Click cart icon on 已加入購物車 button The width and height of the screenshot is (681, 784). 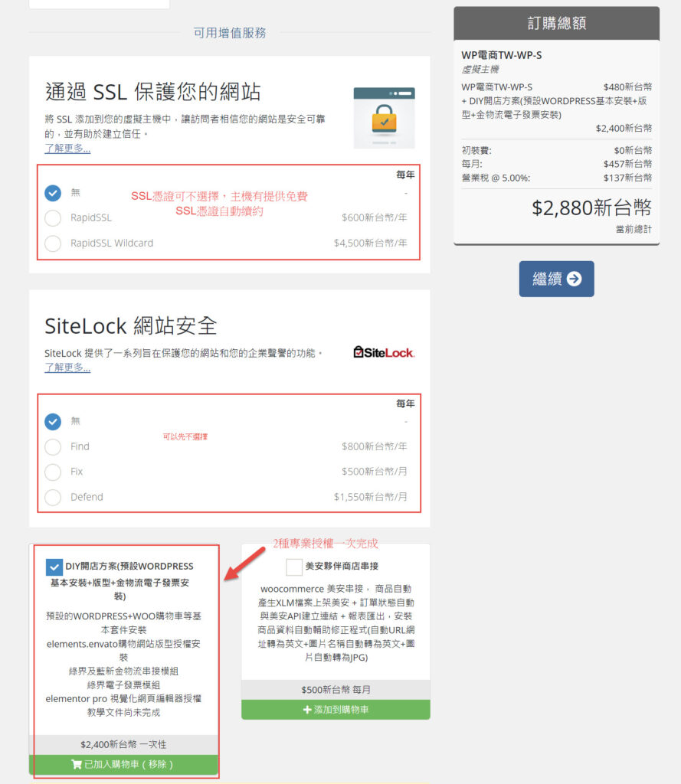pos(76,764)
